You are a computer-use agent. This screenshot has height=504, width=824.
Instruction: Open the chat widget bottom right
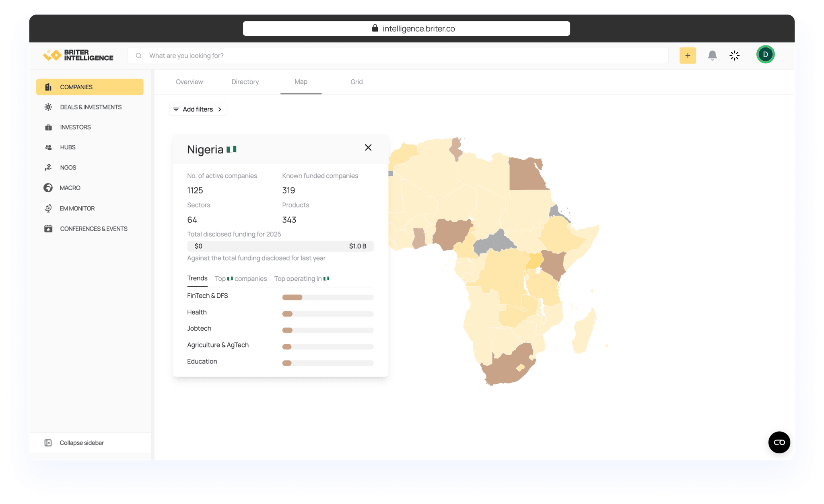[779, 442]
